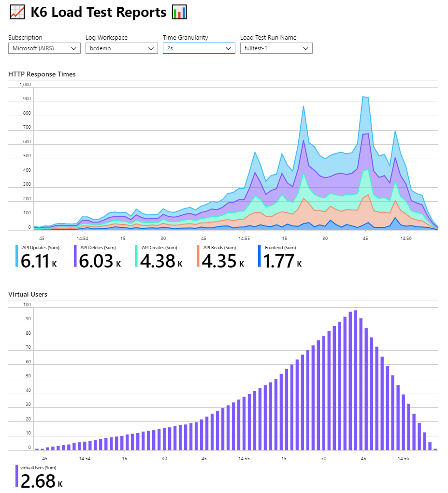Expand the Log Workspace bcdemo dropdown
This screenshot has height=493, width=448.
[x=121, y=48]
